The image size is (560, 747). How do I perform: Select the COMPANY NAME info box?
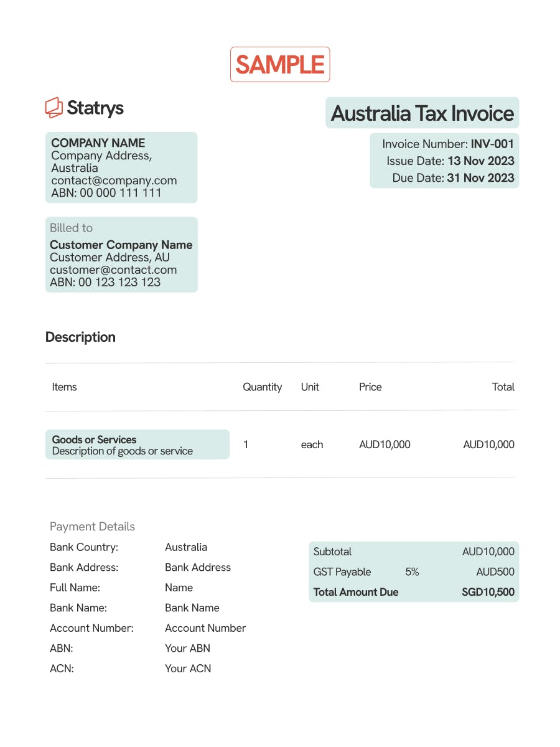(x=121, y=167)
